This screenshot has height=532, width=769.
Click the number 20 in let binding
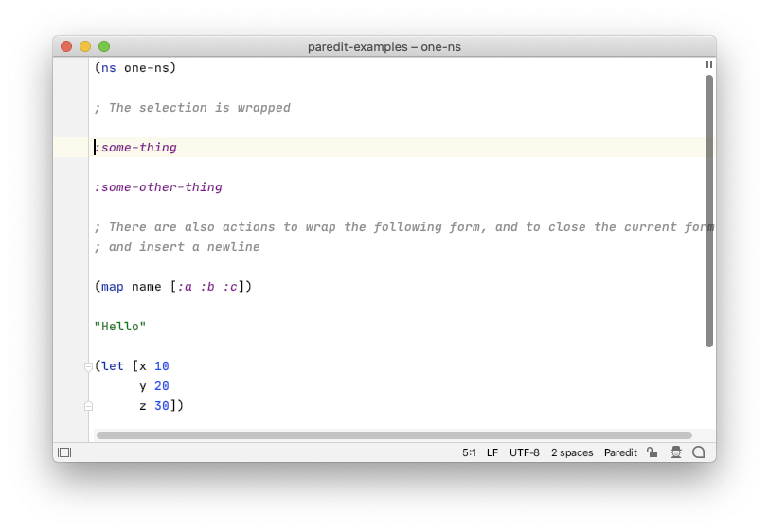click(162, 386)
